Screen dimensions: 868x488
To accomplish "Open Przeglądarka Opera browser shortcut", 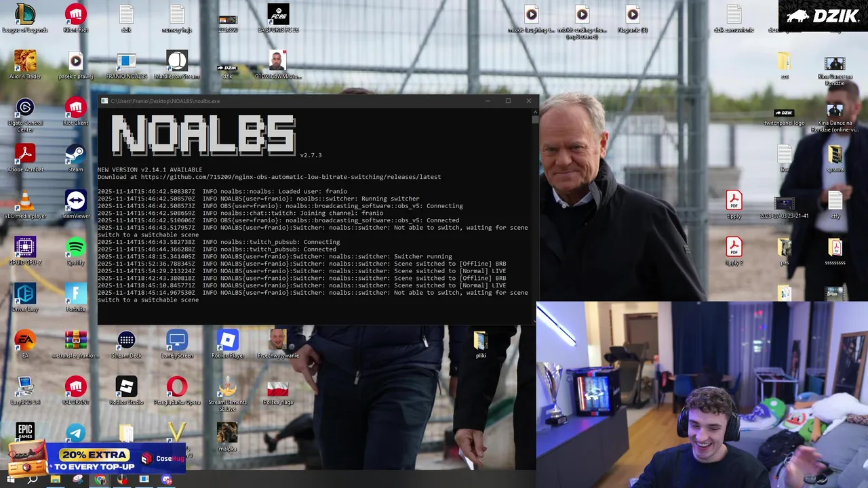I will 177,390.
